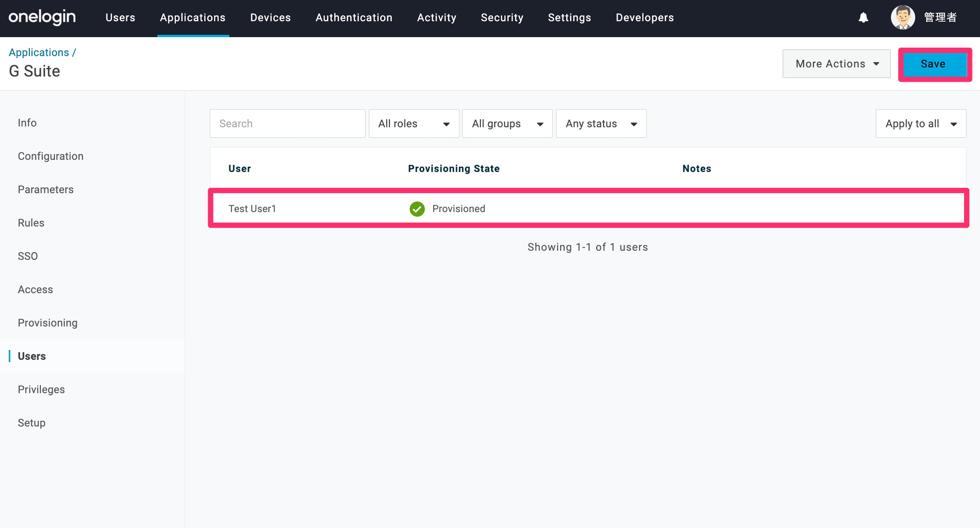Open the Devices top menu
The height and width of the screenshot is (528, 980).
click(271, 17)
